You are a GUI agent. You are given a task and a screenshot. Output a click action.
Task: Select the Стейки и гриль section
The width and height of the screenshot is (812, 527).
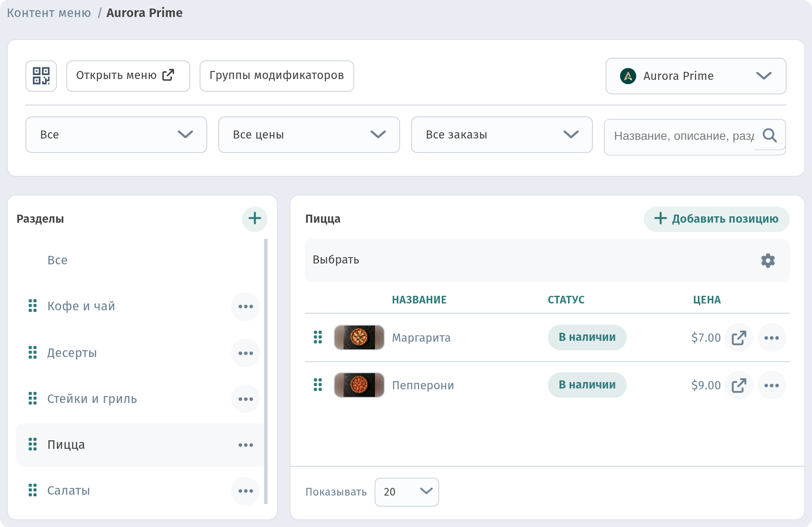click(92, 399)
